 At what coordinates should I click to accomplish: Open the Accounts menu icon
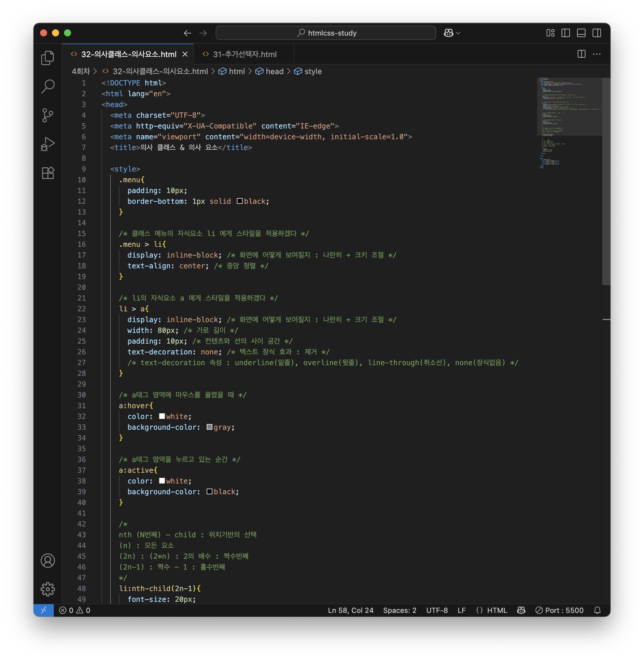48,561
